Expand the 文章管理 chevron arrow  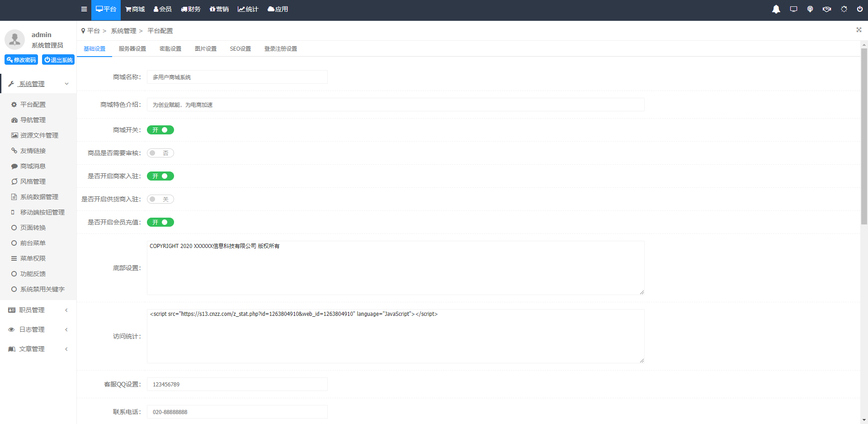tap(66, 349)
